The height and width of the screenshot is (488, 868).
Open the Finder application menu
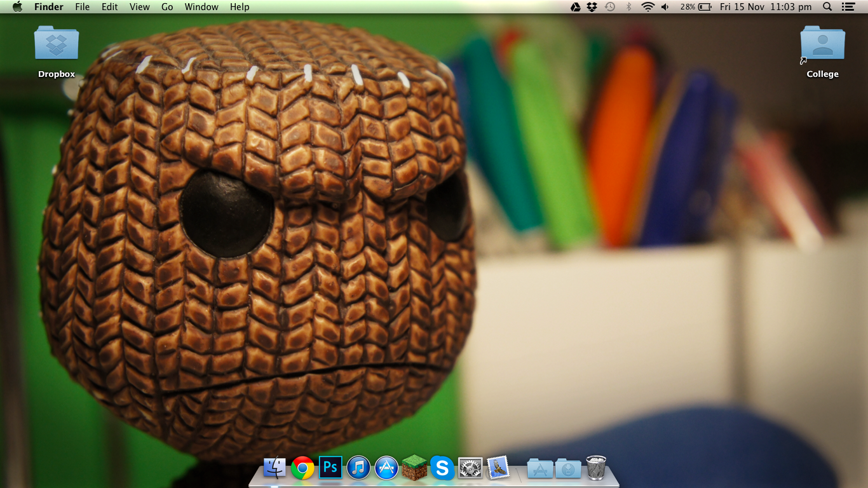point(49,7)
